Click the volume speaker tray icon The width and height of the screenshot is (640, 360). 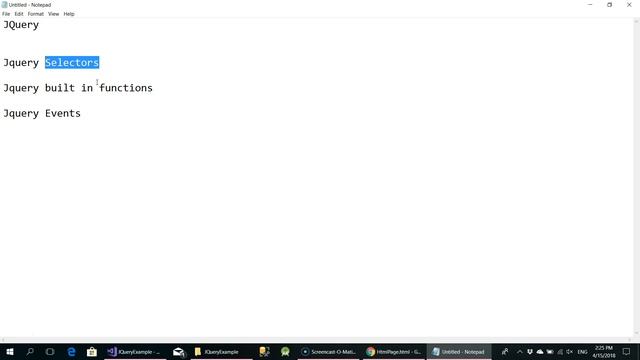click(570, 352)
